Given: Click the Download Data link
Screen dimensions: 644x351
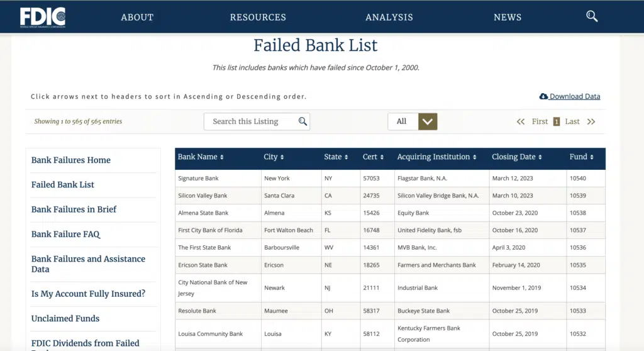Looking at the screenshot, I should tap(575, 96).
